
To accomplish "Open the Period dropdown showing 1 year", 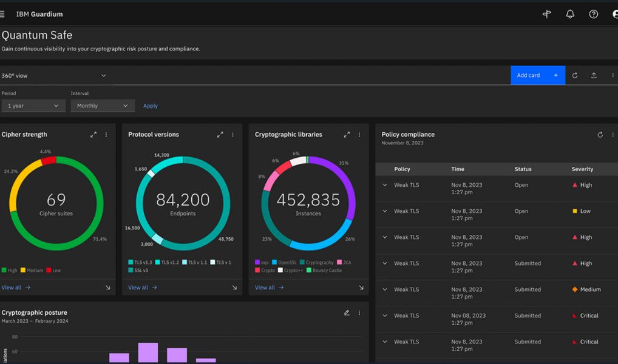I will tap(33, 106).
